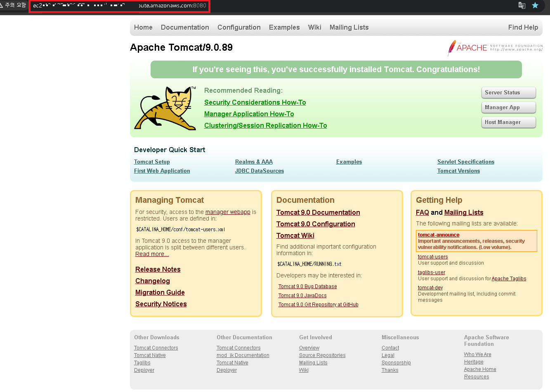Click the manager webapp link
The width and height of the screenshot is (550, 392).
point(228,212)
